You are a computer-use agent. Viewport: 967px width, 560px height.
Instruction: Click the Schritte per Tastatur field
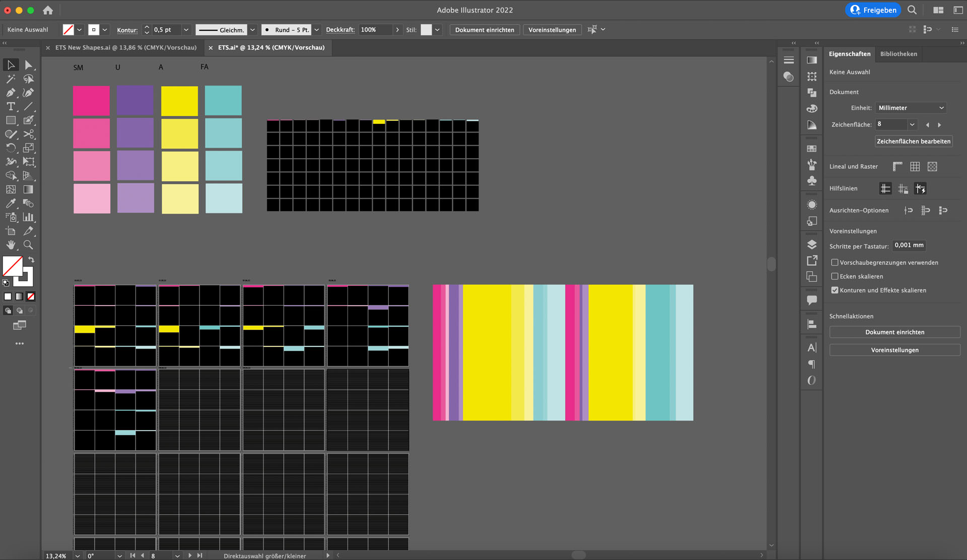(x=909, y=245)
